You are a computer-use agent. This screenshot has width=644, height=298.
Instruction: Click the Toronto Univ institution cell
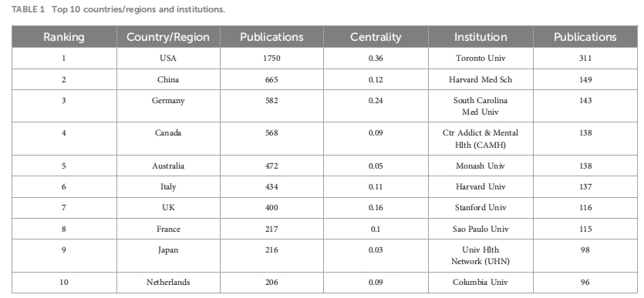pos(480,59)
